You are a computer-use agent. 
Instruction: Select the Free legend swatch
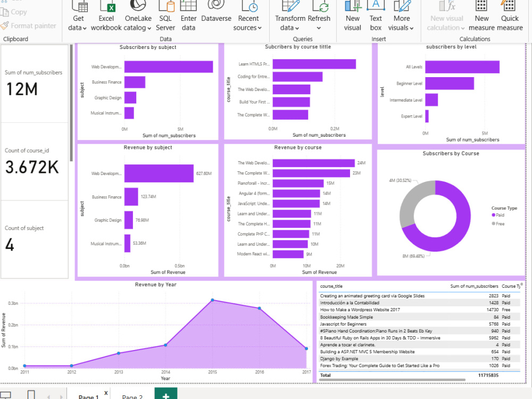493,223
